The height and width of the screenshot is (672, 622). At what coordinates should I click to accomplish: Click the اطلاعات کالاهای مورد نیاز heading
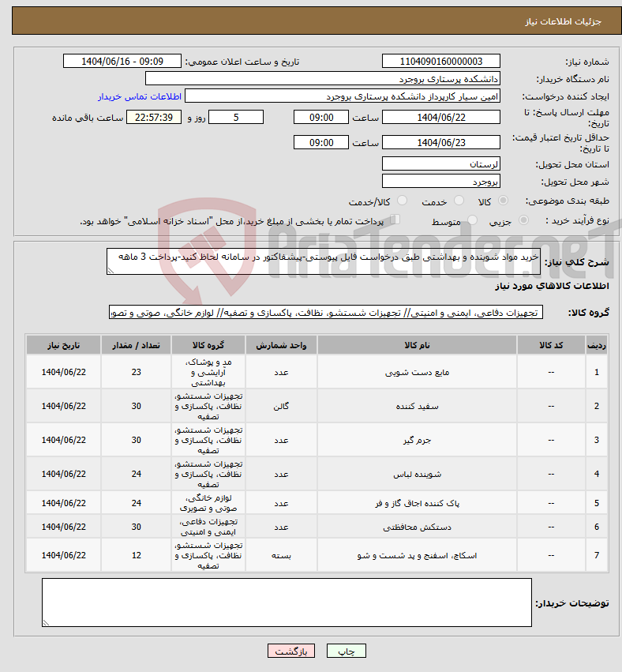552,286
